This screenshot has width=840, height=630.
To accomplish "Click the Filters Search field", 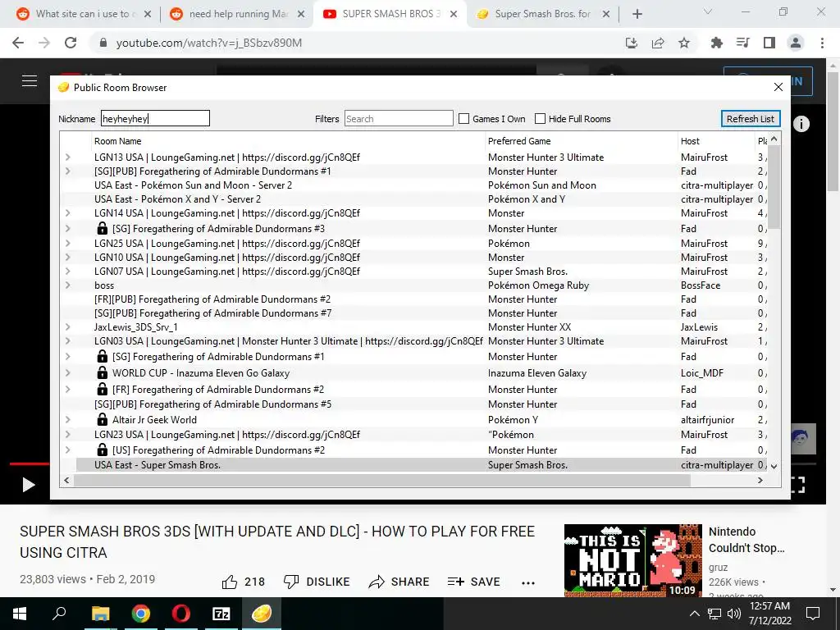I will pyautogui.click(x=399, y=118).
